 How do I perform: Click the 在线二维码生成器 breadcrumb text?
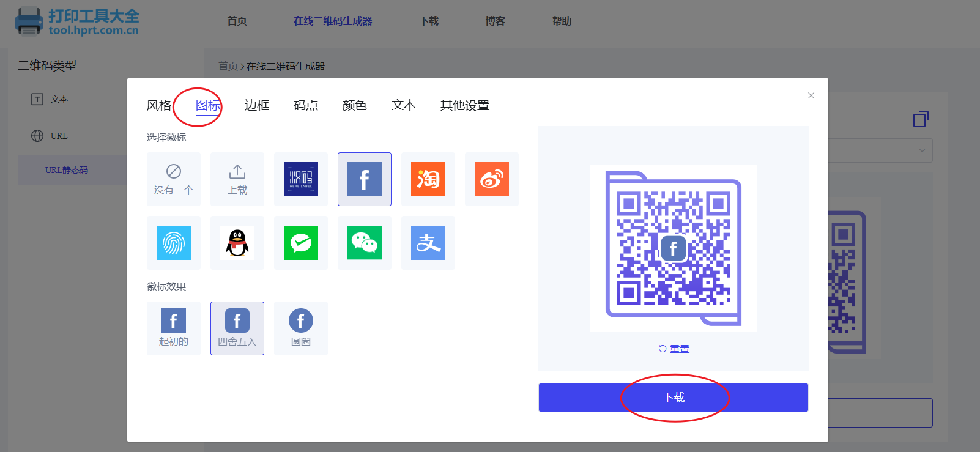286,66
